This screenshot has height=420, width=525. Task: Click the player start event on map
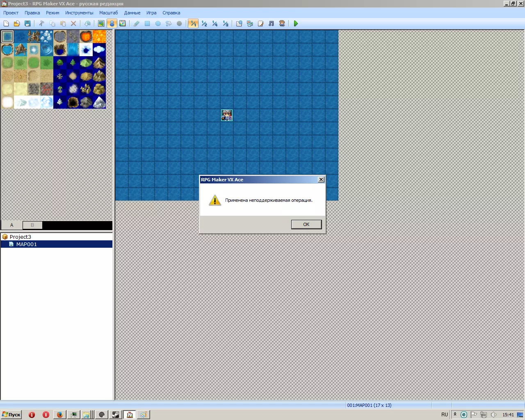click(227, 115)
